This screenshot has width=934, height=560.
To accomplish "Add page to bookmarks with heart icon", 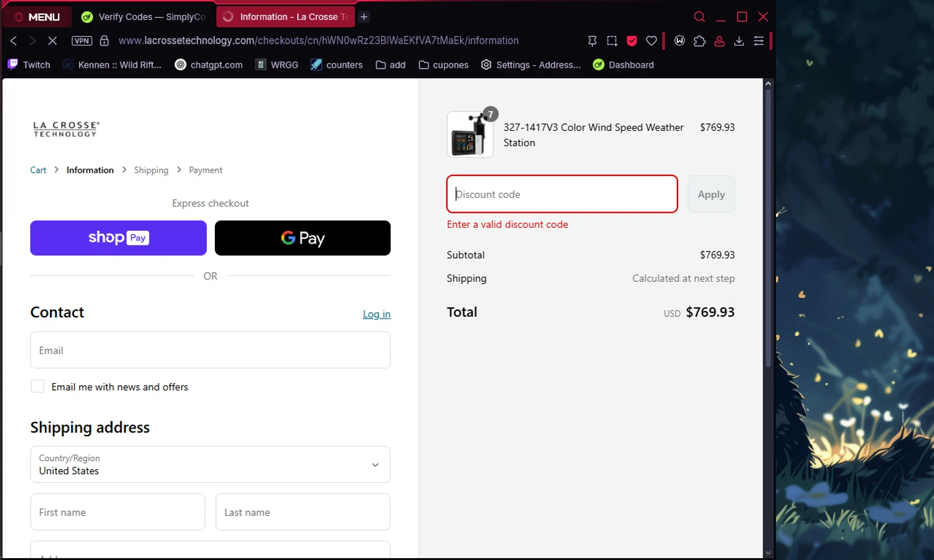I will click(651, 40).
